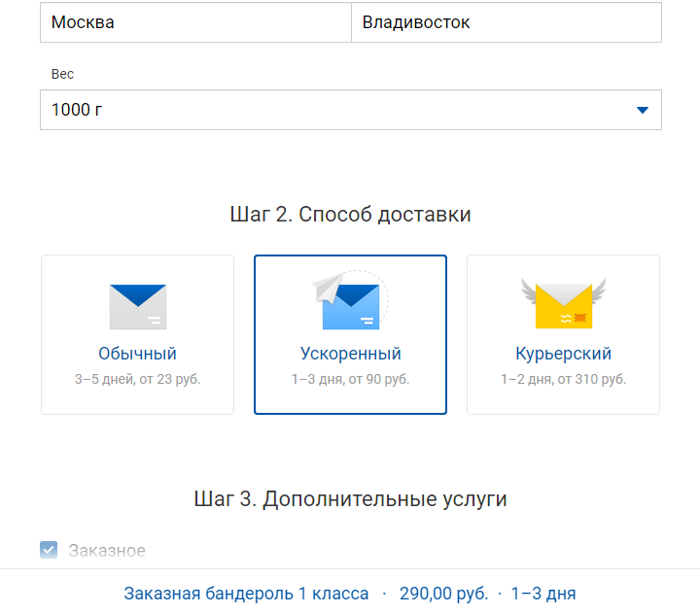Open the 1000 г weight dropdown
The width and height of the screenshot is (700, 613).
click(x=351, y=110)
